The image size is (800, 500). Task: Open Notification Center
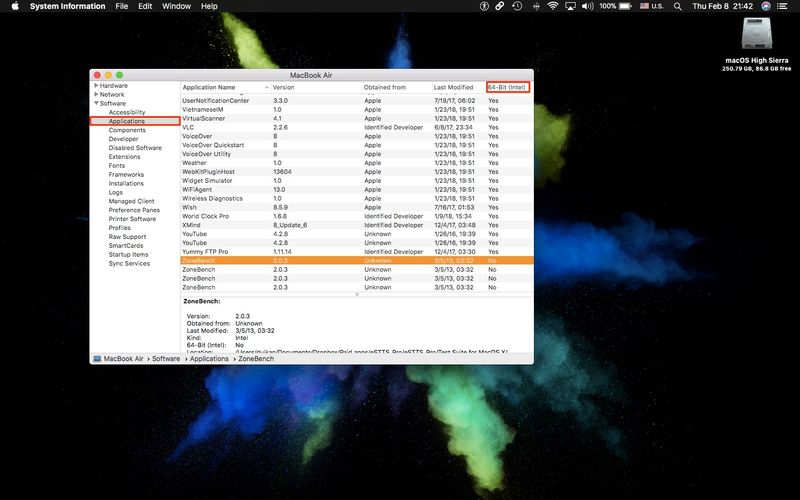[782, 6]
